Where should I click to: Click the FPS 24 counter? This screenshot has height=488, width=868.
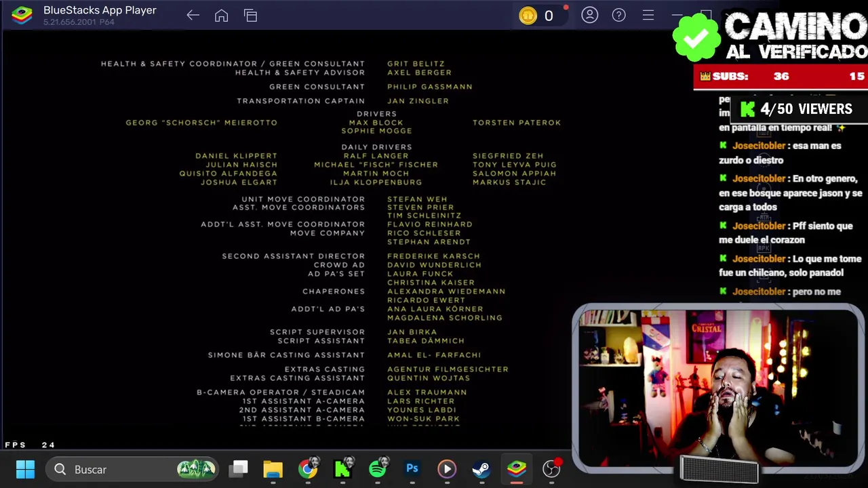[x=30, y=445]
